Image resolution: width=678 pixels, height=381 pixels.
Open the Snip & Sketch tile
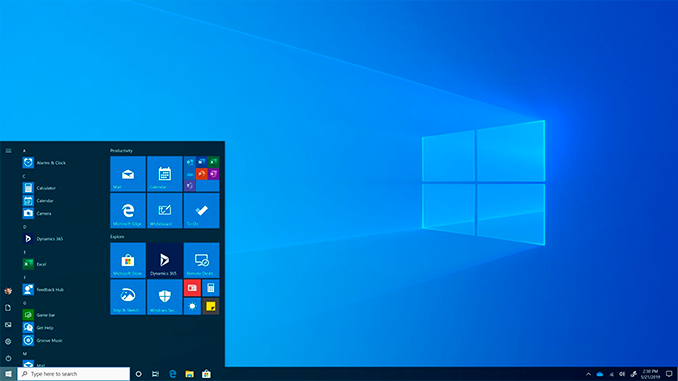point(128,297)
